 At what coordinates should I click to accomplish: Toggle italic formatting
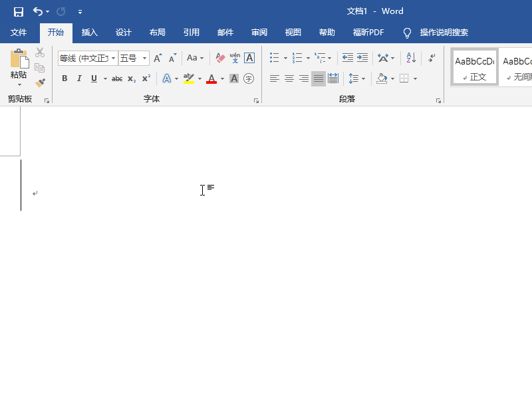click(x=79, y=78)
